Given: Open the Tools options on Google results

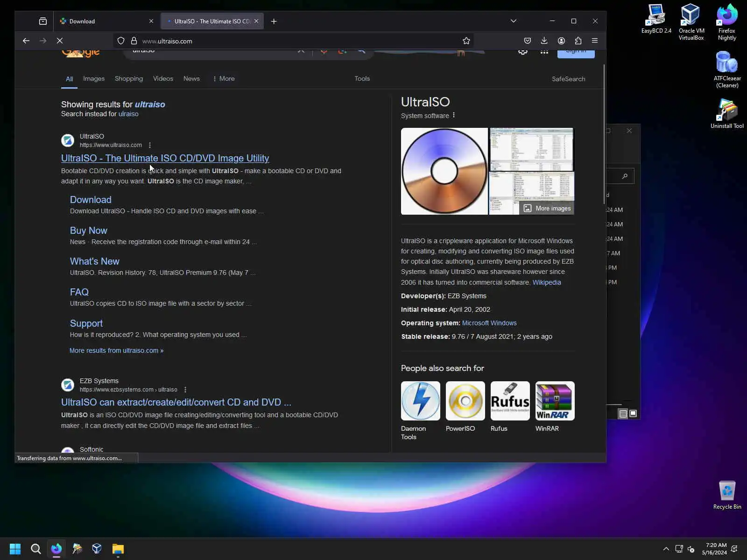Looking at the screenshot, I should [x=362, y=78].
